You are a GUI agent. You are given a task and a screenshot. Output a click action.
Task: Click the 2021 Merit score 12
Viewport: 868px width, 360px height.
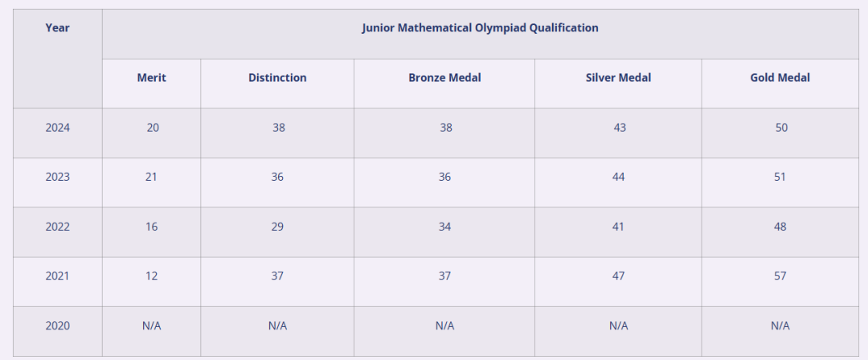pyautogui.click(x=152, y=276)
